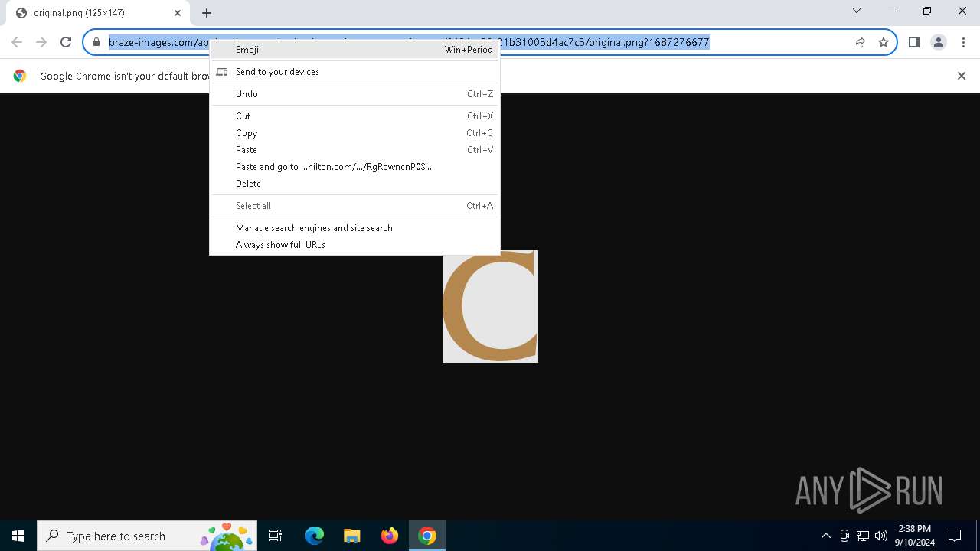Choose Always show full URLs

[x=354, y=245]
